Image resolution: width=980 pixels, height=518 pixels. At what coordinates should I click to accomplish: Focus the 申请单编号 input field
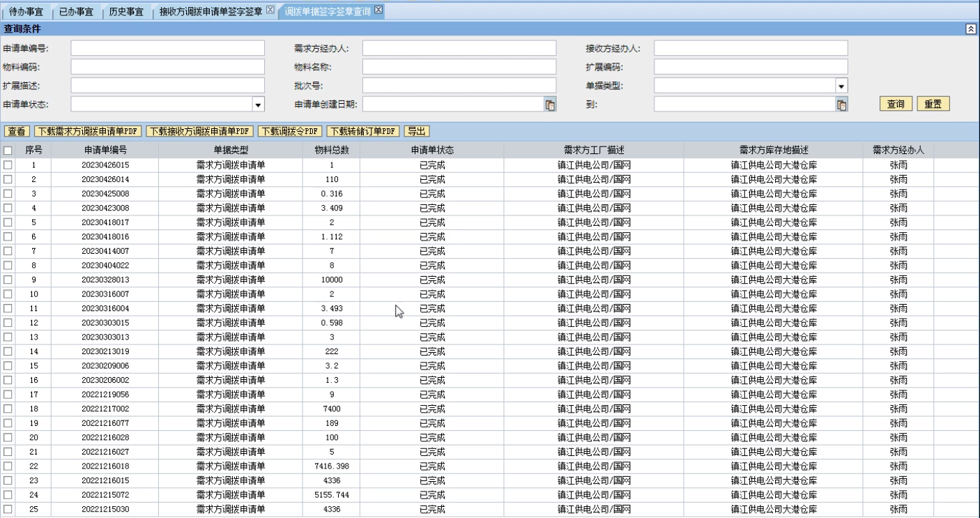(167, 48)
